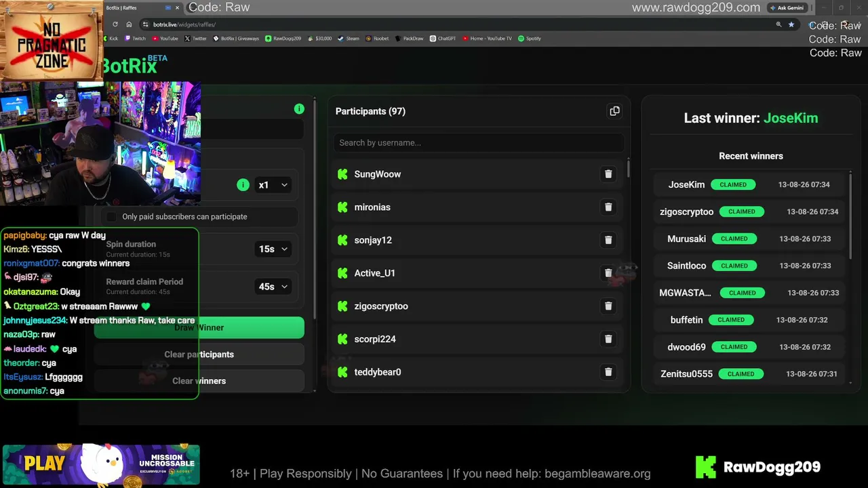The width and height of the screenshot is (868, 488).
Task: Toggle 'Only paid subscribers can participate' checkbox
Action: (x=112, y=217)
